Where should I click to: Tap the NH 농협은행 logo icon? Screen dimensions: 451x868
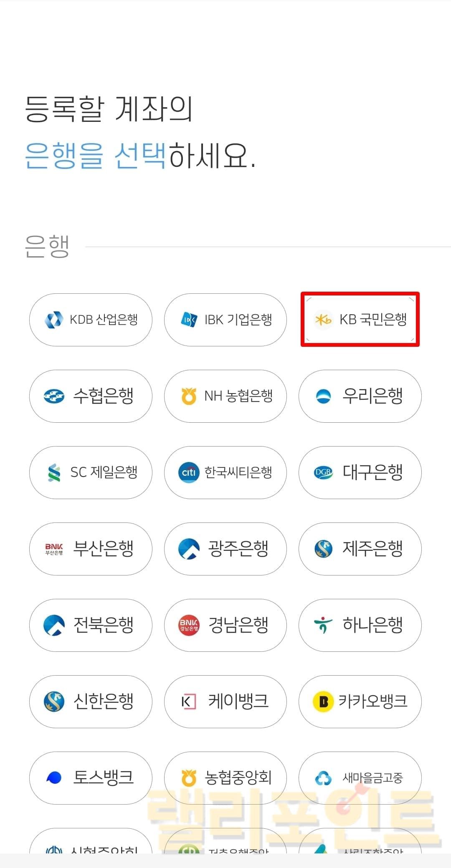pos(189,396)
